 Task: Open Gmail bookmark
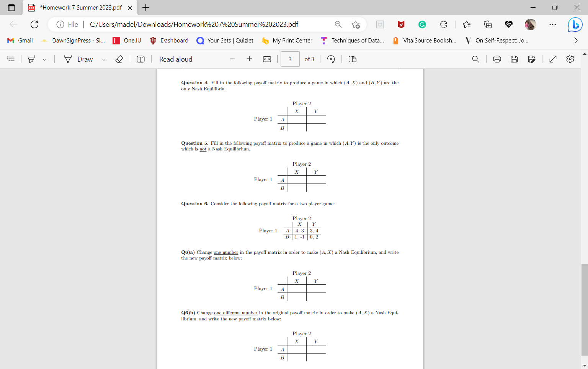click(x=20, y=41)
